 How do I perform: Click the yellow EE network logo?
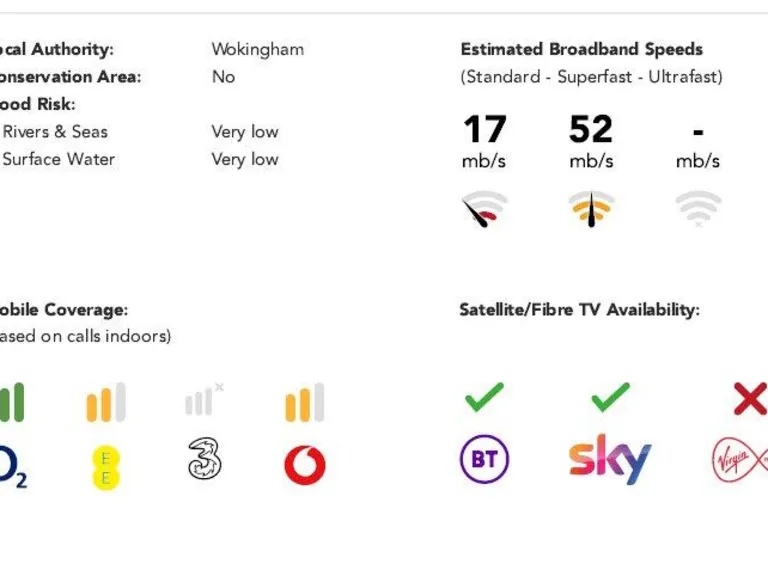(105, 467)
